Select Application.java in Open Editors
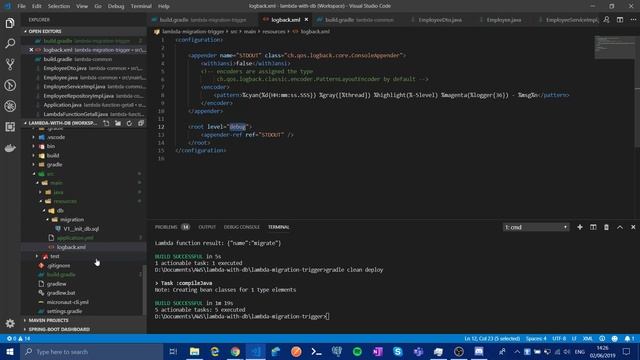 pyautogui.click(x=62, y=105)
